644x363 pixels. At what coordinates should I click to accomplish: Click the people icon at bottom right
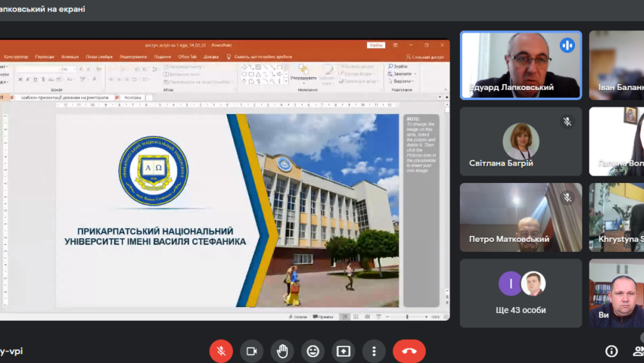pos(640,351)
